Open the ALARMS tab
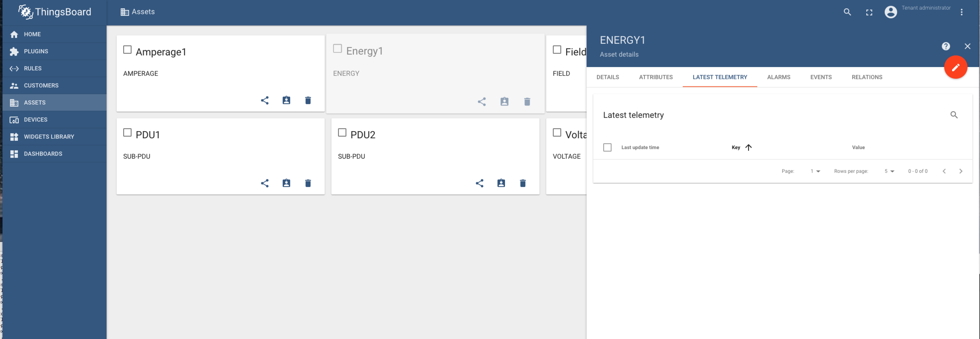The image size is (980, 339). point(778,77)
